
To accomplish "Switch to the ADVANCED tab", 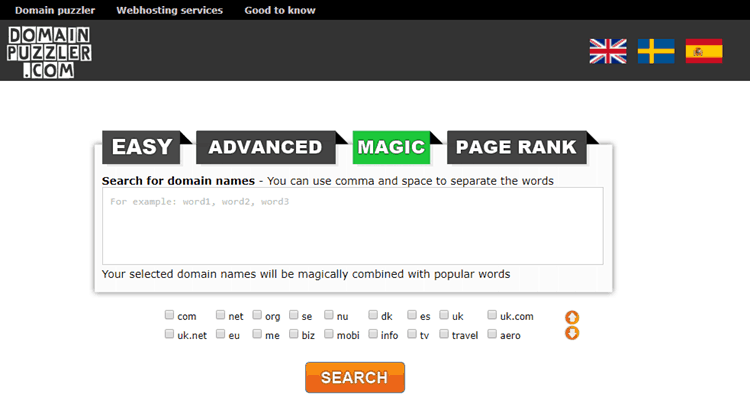I will click(x=265, y=147).
